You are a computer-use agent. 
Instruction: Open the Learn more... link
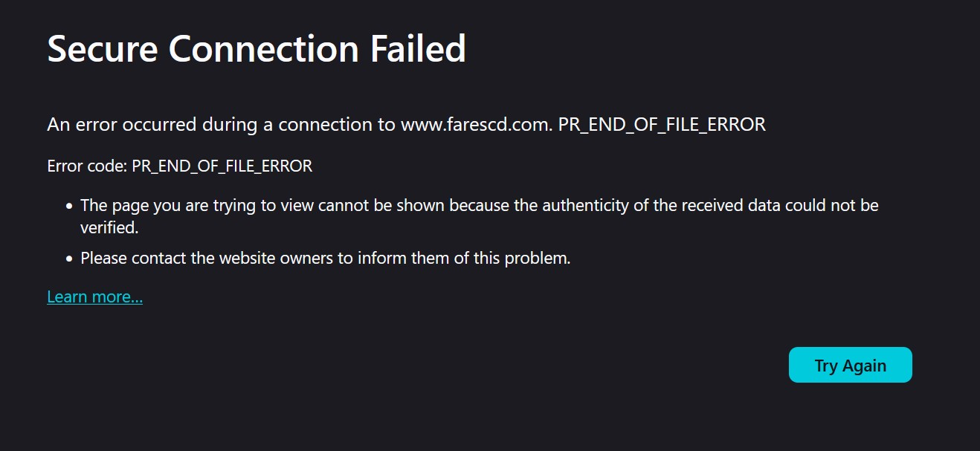click(x=94, y=297)
